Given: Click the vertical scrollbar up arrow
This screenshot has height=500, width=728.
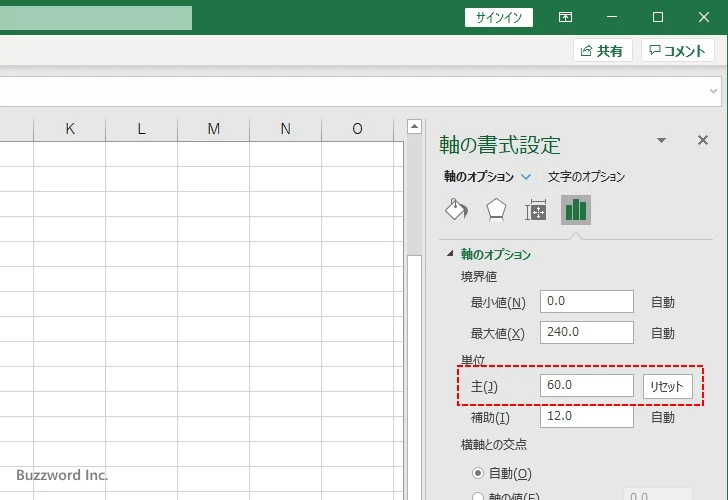Looking at the screenshot, I should [x=414, y=127].
